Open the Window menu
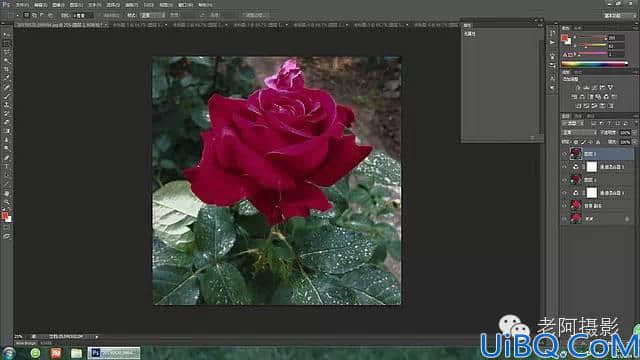640x360 pixels. pos(185,5)
